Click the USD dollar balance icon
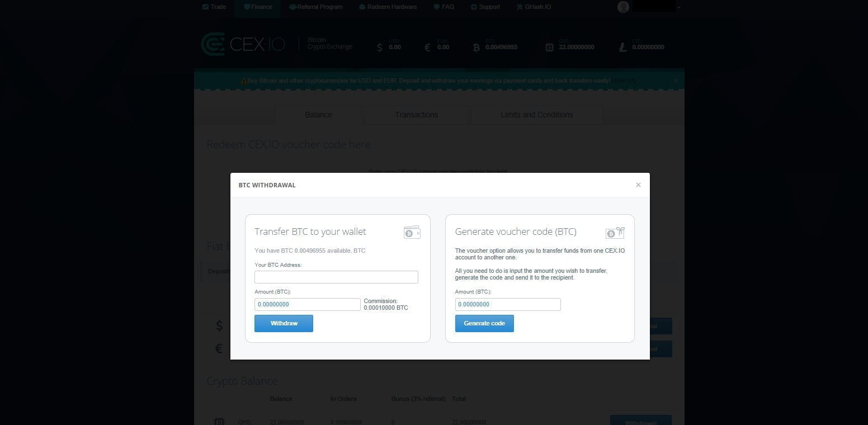 tap(380, 48)
